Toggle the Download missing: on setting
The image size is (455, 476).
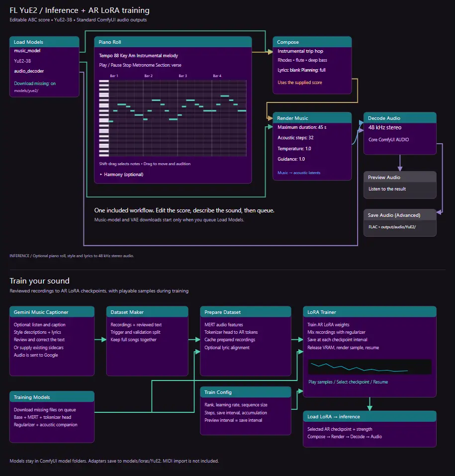[x=35, y=84]
